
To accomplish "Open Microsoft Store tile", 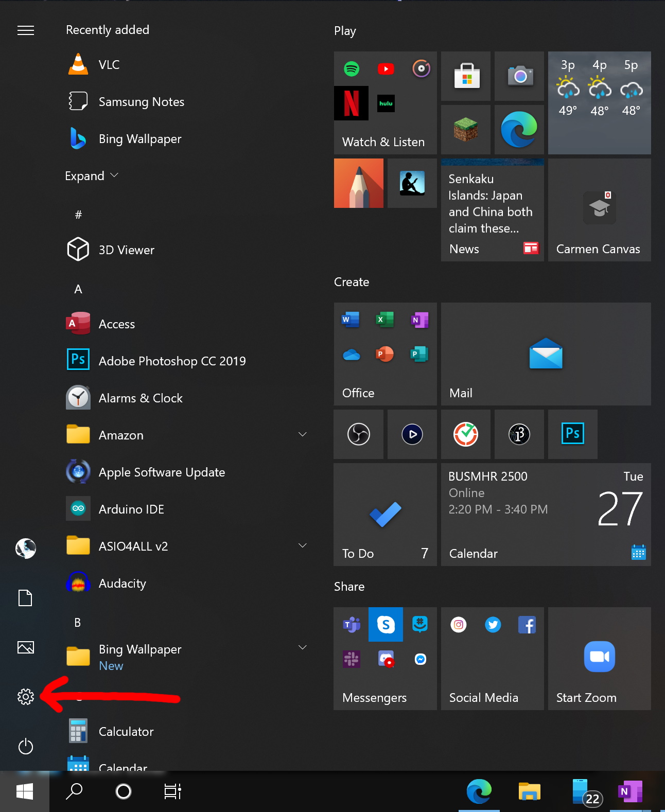I will (467, 76).
